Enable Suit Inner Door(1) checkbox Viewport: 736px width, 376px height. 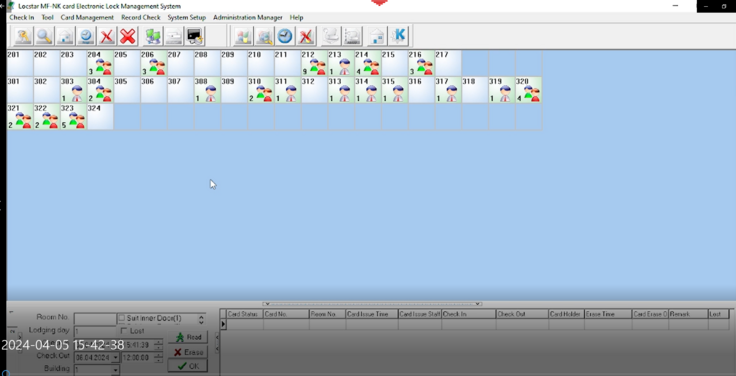point(122,318)
